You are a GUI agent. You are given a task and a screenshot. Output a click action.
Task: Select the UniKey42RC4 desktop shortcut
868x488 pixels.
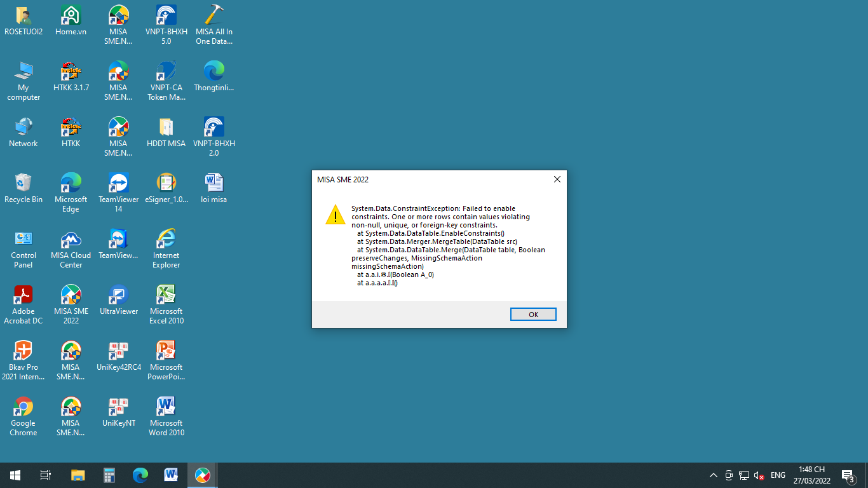(x=119, y=356)
